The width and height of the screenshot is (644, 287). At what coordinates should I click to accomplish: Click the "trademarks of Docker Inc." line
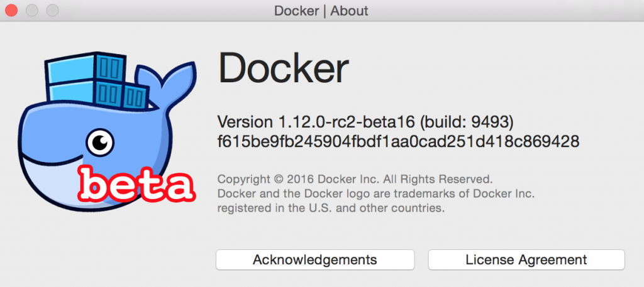point(376,193)
